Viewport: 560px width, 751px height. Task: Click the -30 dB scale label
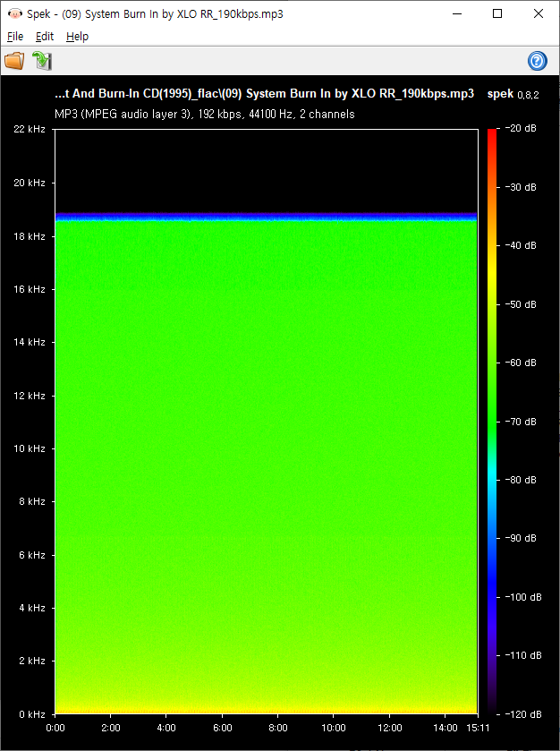coord(521,187)
